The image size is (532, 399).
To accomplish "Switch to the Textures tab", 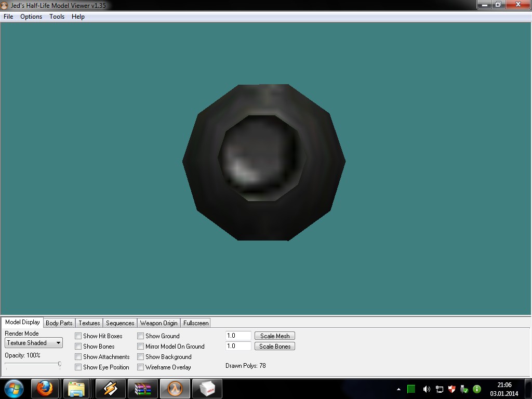I will tap(89, 323).
